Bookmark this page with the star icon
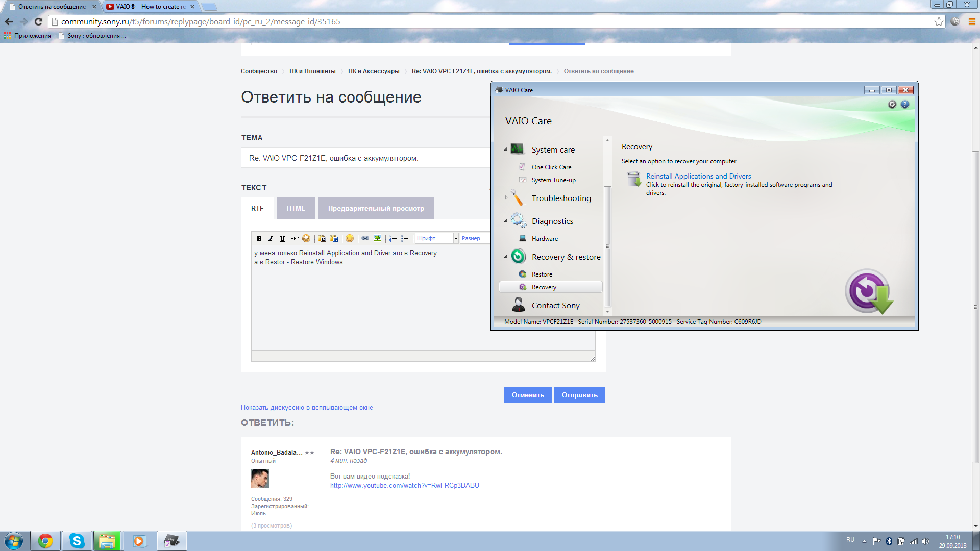This screenshot has height=551, width=980. coord(939,21)
